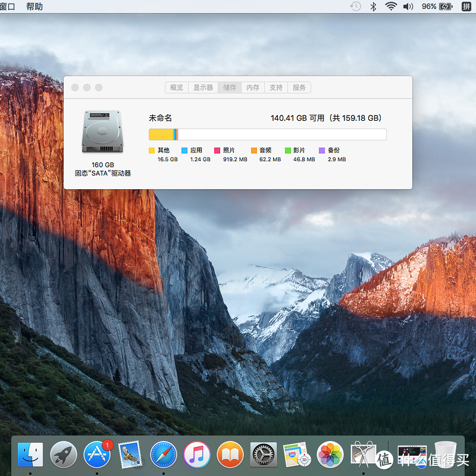
Task: Click the yellow 其他 storage color swatch
Action: tap(152, 151)
